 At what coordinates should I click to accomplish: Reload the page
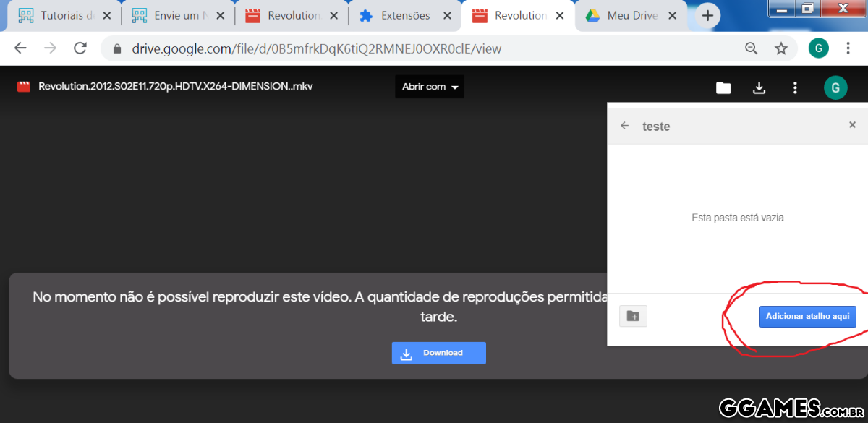80,48
